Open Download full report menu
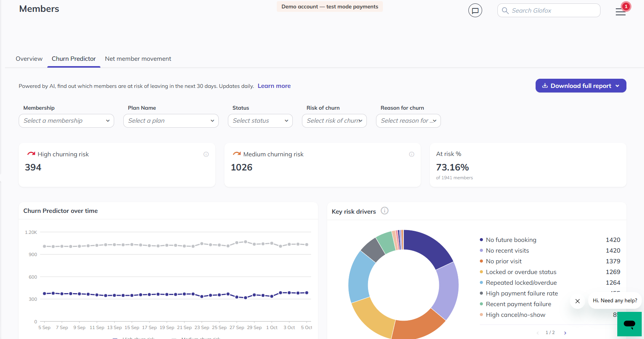The image size is (644, 339). click(x=581, y=86)
